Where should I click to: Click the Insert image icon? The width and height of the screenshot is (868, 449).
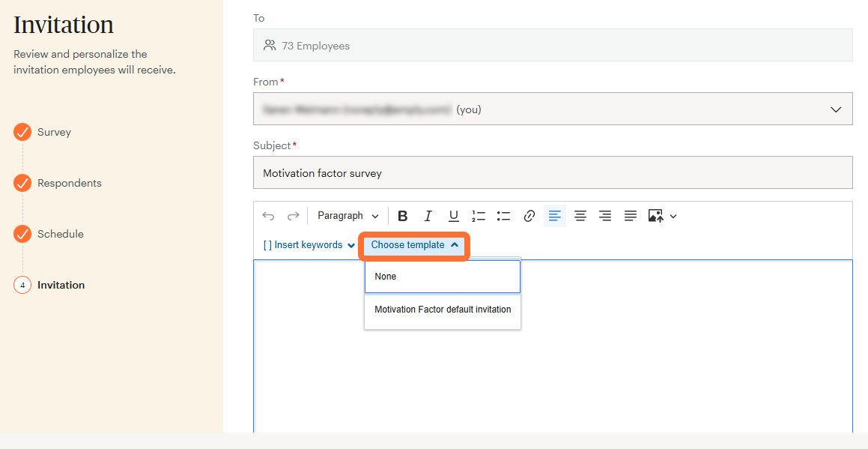(x=655, y=216)
